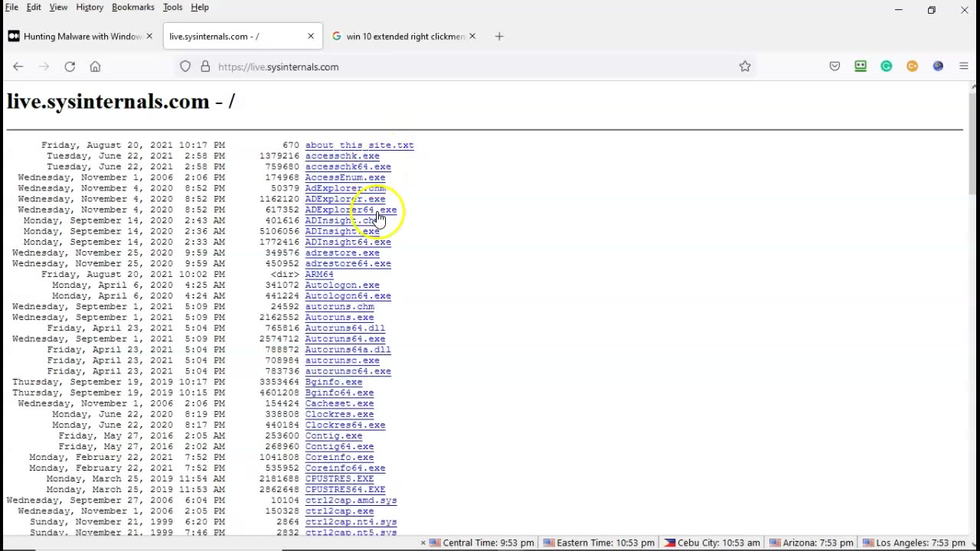Screen dimensions: 980x551
Task: Download Autoruns.exe
Action: [x=339, y=317]
